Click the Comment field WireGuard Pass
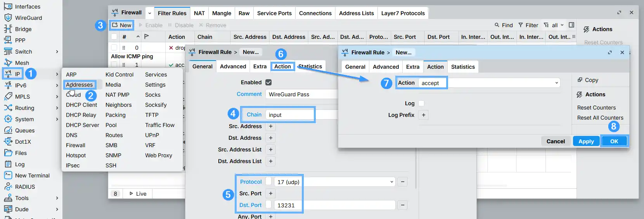644x219 pixels. pyautogui.click(x=302, y=94)
